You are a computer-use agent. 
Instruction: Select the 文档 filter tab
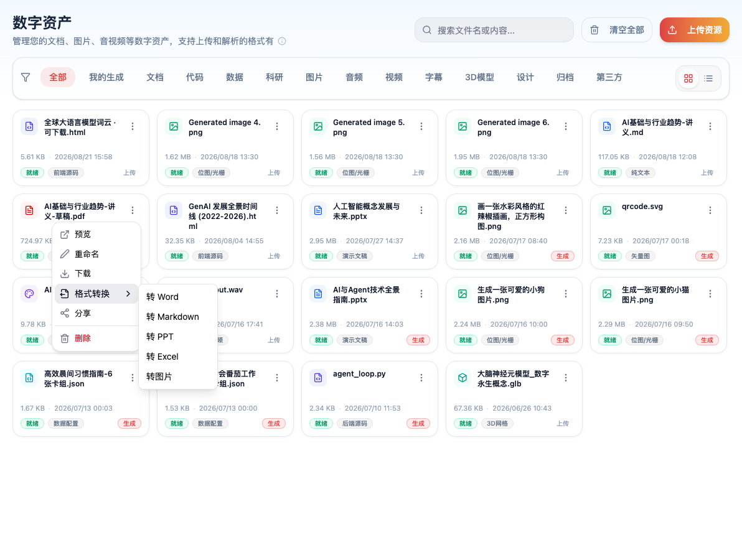click(155, 77)
